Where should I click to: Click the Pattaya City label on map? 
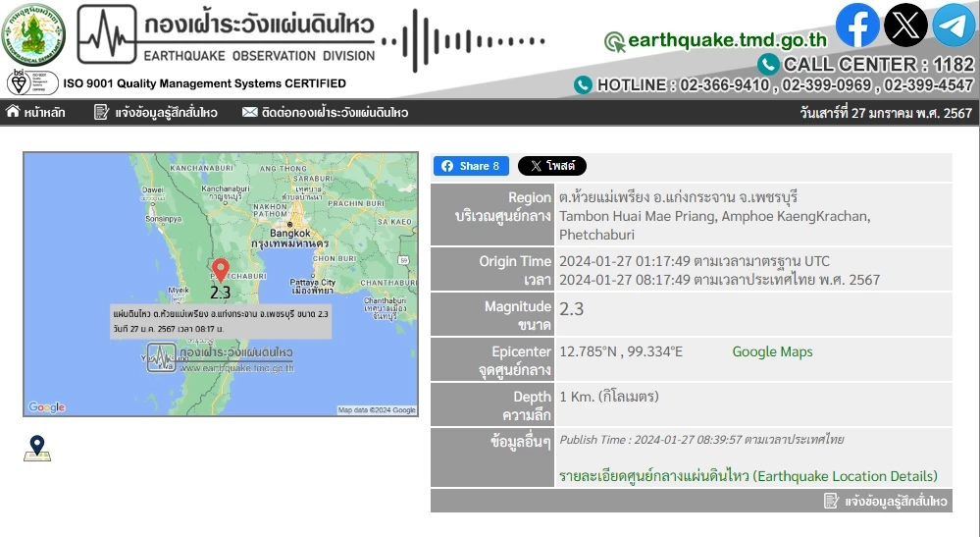point(313,283)
